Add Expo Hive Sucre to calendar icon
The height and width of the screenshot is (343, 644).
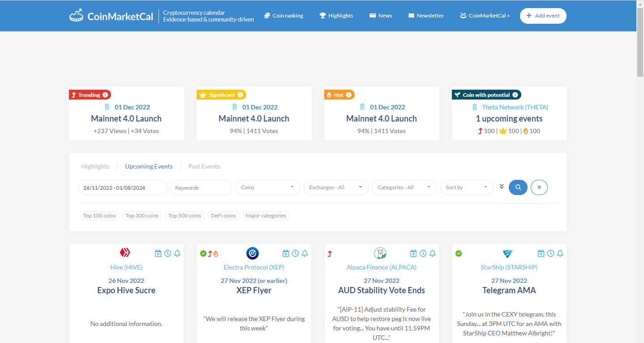click(x=158, y=254)
